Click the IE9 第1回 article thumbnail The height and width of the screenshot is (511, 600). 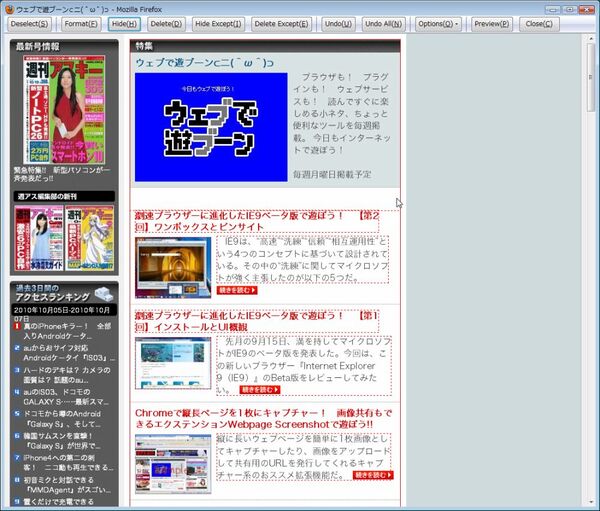click(173, 363)
